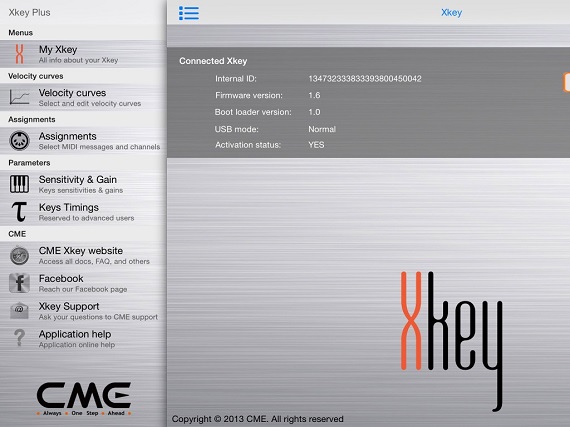Viewport: 570px width, 427px height.
Task: Tap USB mode value Normal
Action: point(322,129)
